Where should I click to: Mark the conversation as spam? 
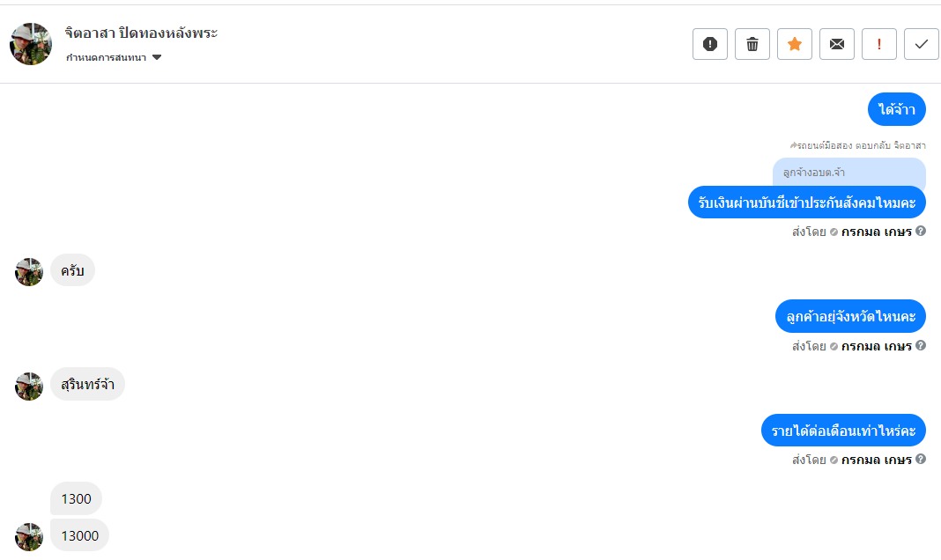click(709, 44)
